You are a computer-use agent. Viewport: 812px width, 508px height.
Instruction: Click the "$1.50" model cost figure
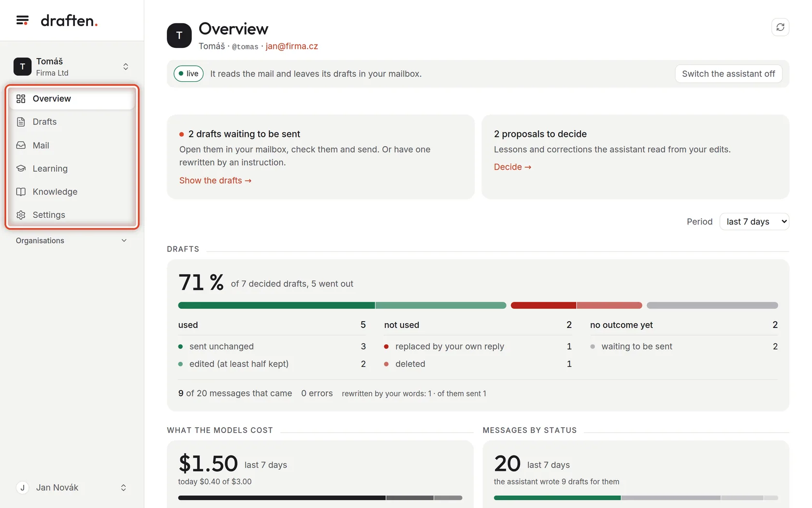[x=208, y=463]
